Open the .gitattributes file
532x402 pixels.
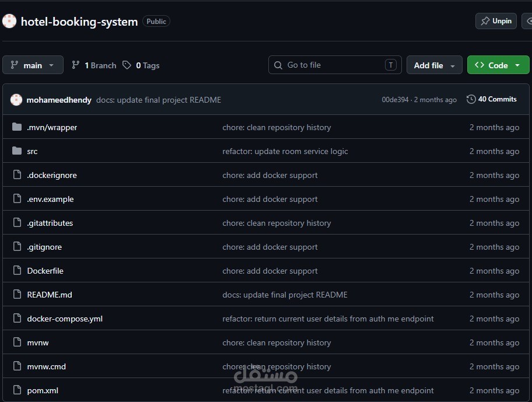tap(50, 223)
